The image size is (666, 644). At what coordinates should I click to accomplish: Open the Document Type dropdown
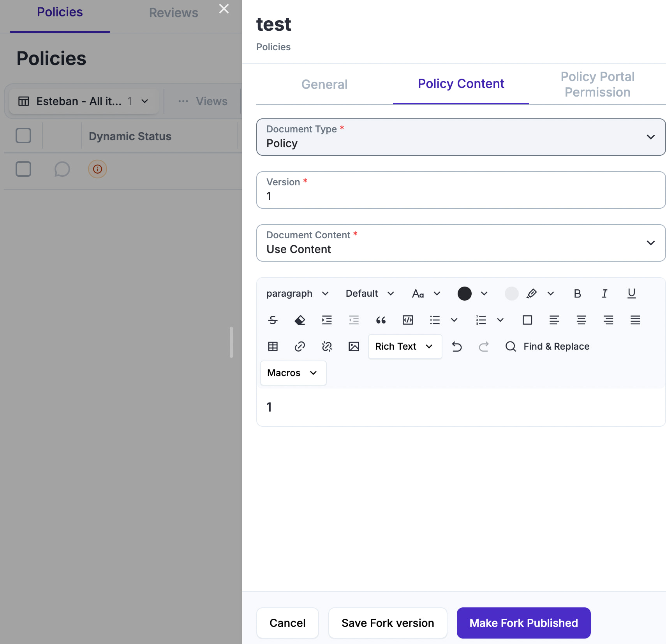click(461, 137)
